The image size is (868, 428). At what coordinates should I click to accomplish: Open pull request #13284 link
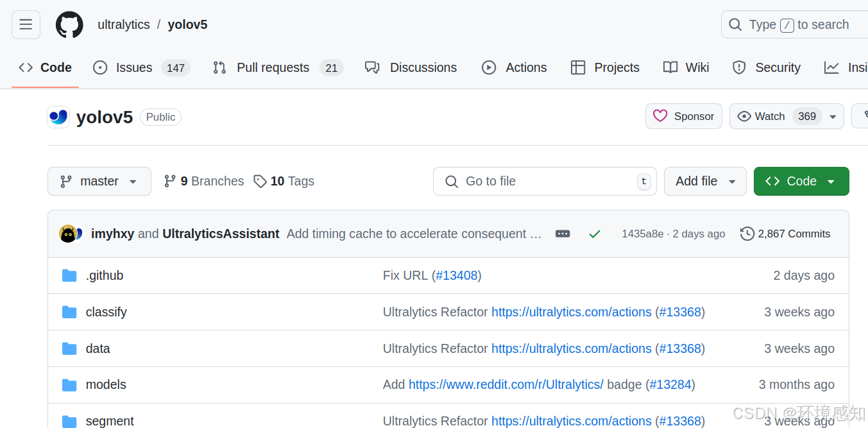(x=670, y=384)
